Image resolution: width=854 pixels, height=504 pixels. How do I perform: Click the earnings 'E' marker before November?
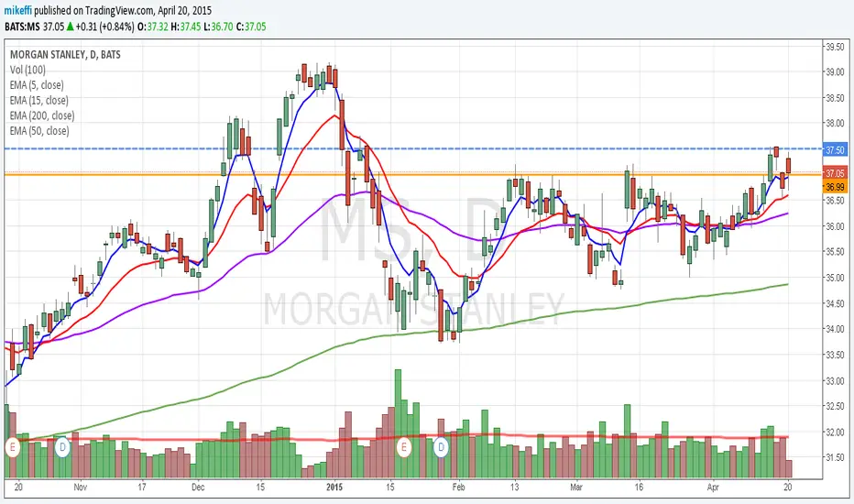(13, 448)
